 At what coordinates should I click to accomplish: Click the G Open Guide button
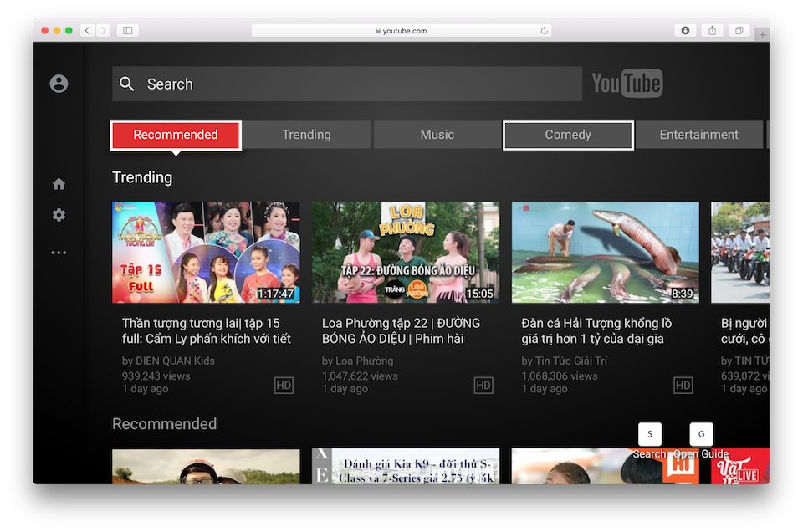point(701,434)
